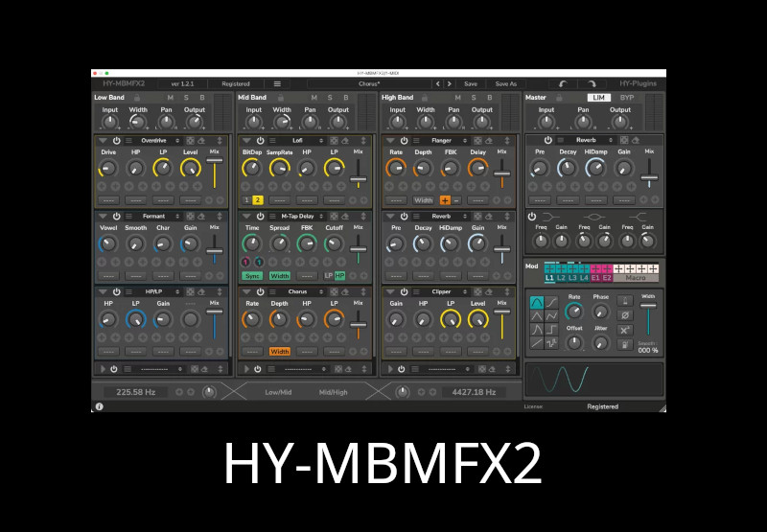The image size is (767, 532).
Task: Toggle Master LIM limiter button
Action: (x=598, y=98)
